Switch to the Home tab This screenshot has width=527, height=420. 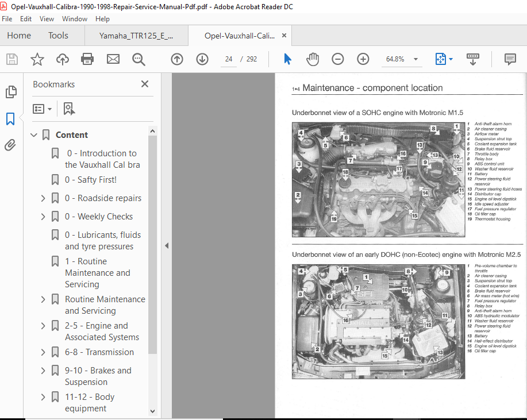(19, 36)
